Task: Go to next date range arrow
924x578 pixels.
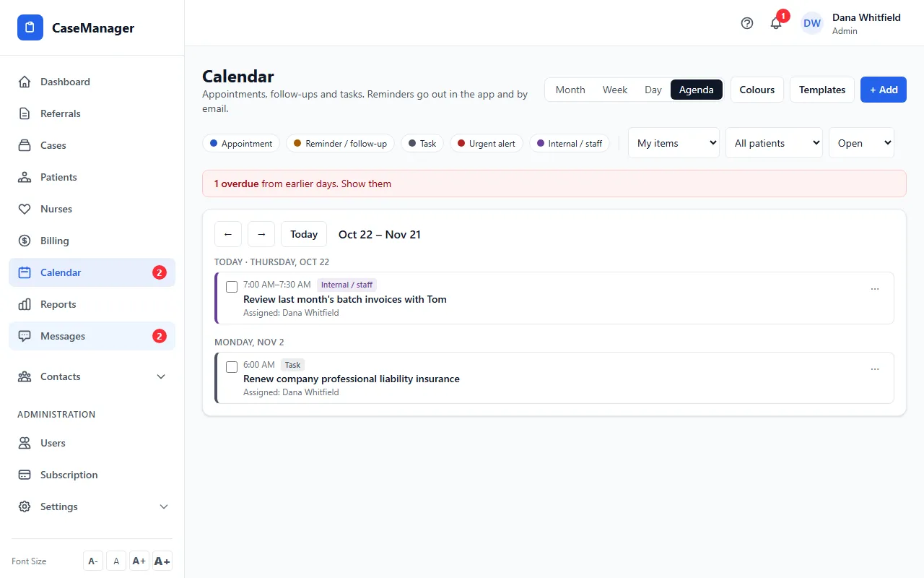Action: point(261,234)
